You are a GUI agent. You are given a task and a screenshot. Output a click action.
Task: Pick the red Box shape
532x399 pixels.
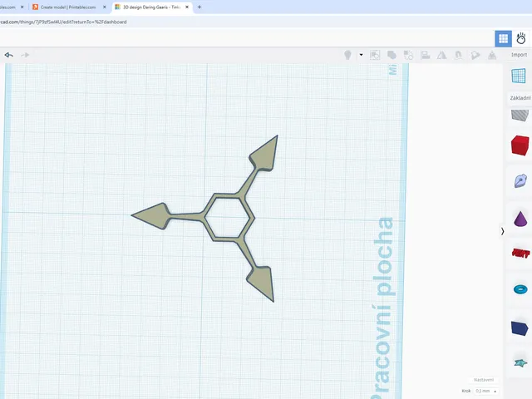520,145
